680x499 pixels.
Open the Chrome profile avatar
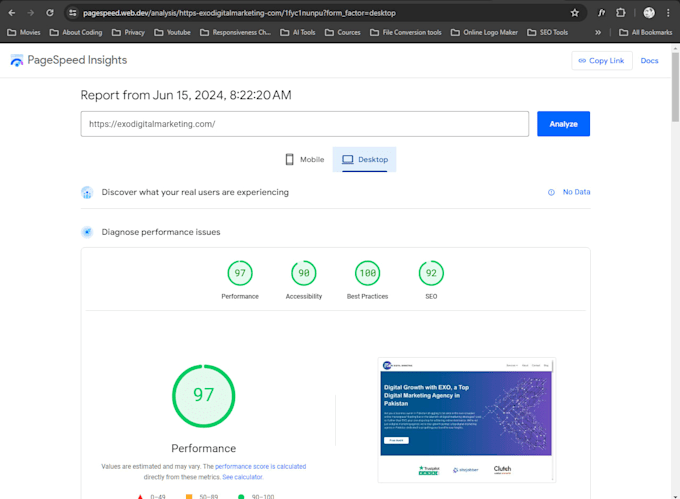[x=649, y=13]
